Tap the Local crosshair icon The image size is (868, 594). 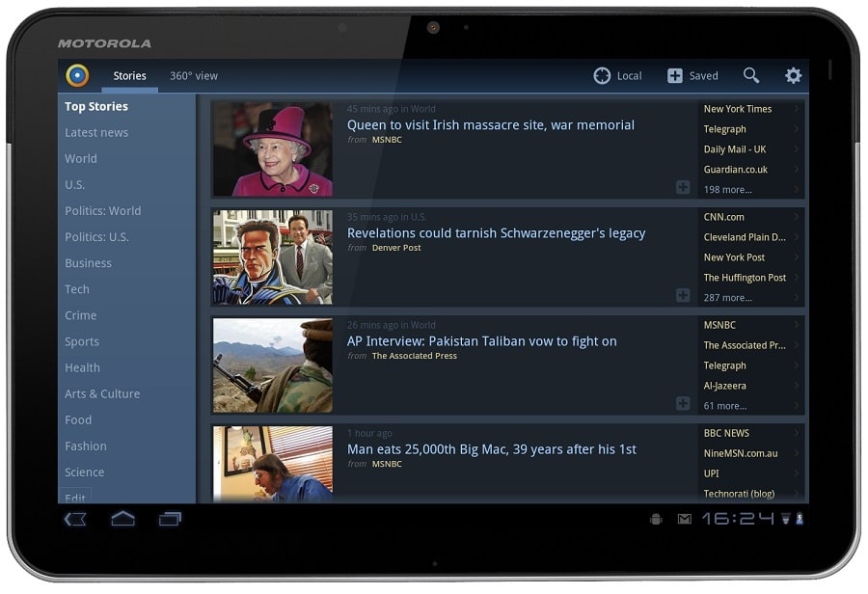602,75
